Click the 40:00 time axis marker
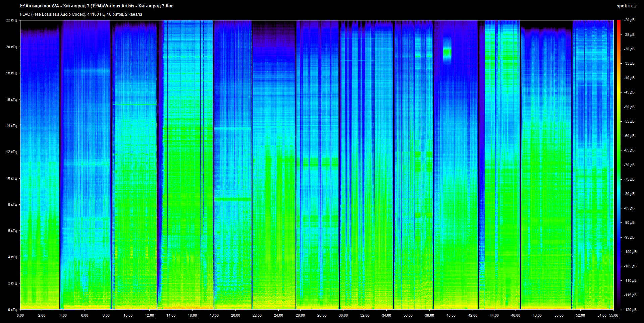The width and height of the screenshot is (644, 323). point(451,315)
